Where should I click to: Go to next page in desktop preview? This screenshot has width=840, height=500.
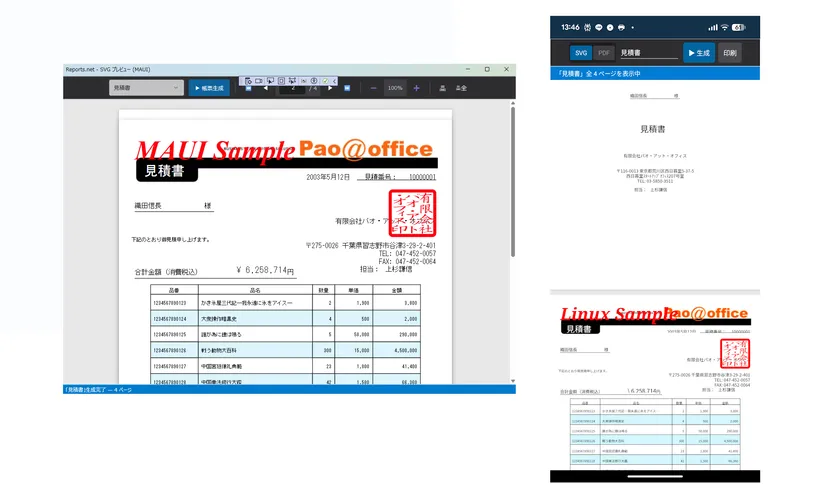[329, 88]
